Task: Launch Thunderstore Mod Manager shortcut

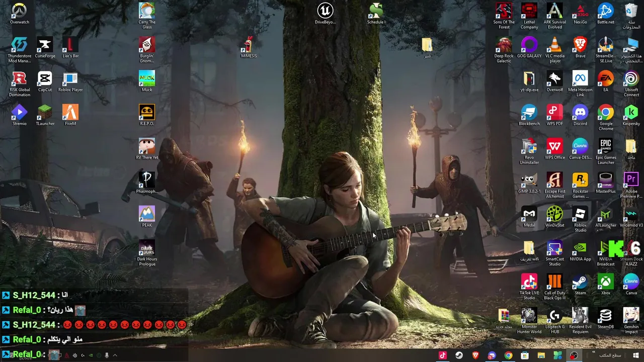Action: tap(20, 50)
